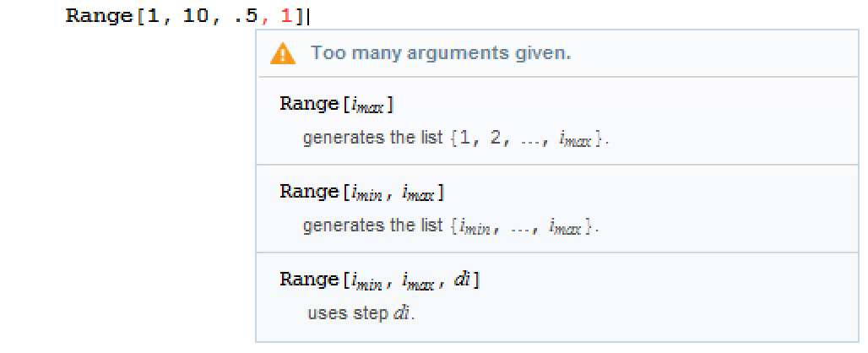The image size is (868, 353).
Task: Click the "Too many arguments given" message
Action: click(441, 53)
